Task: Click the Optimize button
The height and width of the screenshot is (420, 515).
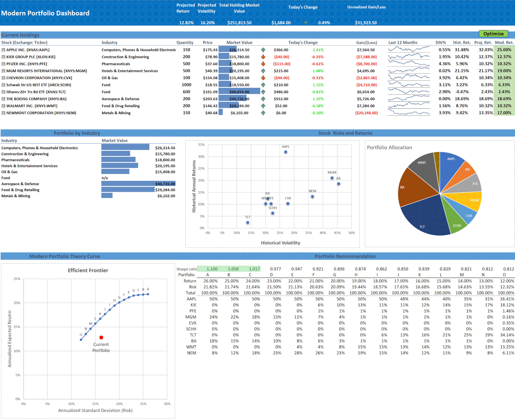Action: (493, 34)
